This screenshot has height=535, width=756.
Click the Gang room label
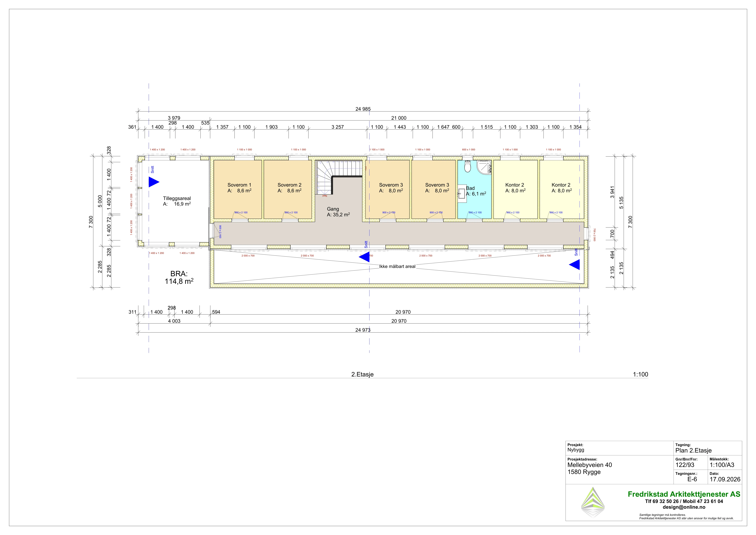pyautogui.click(x=333, y=209)
